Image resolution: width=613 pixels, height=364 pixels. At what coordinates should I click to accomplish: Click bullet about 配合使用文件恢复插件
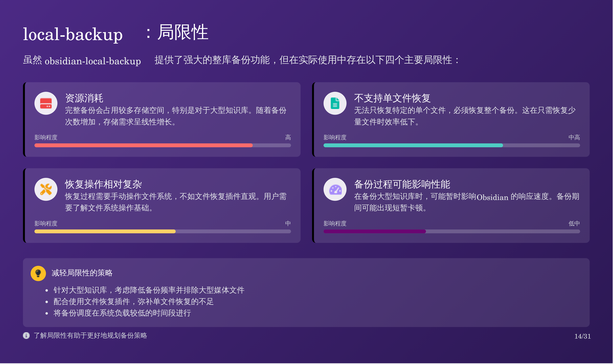133,302
